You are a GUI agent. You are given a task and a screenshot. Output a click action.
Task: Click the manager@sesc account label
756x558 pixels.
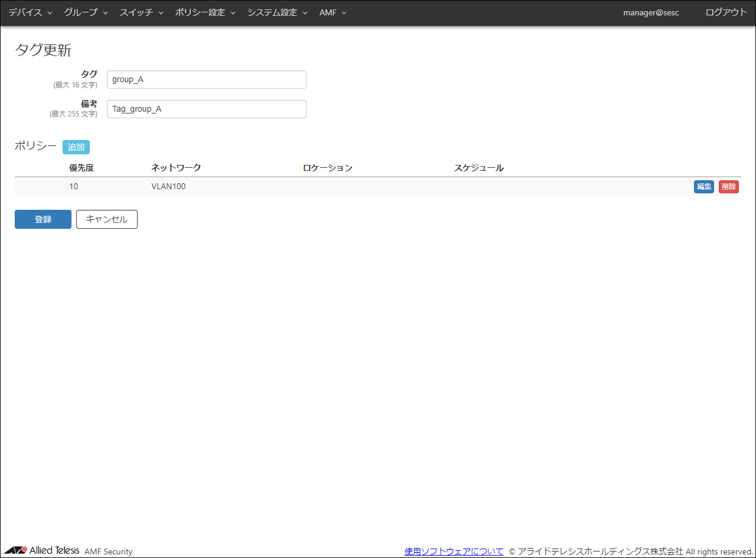(651, 12)
